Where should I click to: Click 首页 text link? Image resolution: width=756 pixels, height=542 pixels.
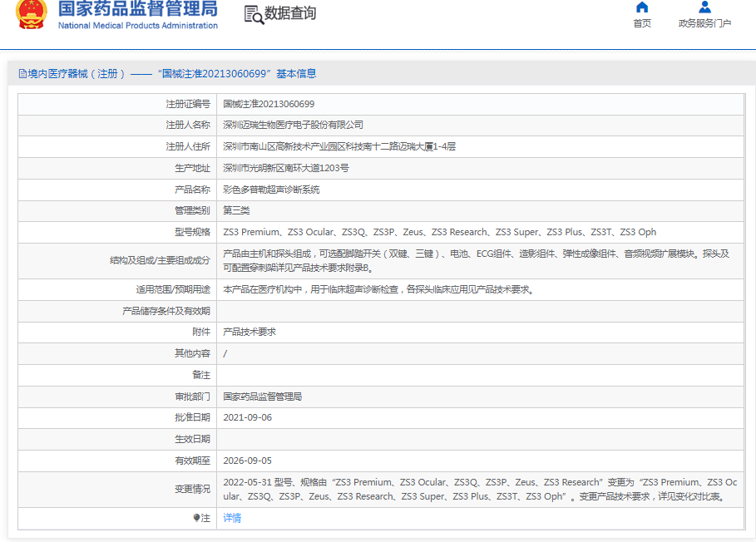click(x=642, y=23)
